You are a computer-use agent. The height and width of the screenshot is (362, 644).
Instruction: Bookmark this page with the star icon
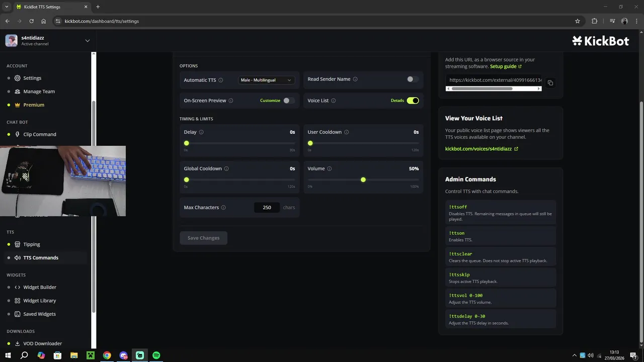[578, 21]
